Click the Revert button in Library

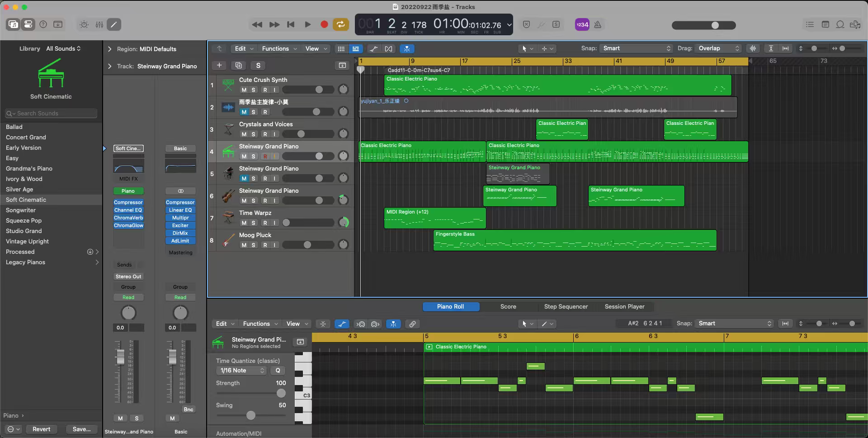(41, 429)
